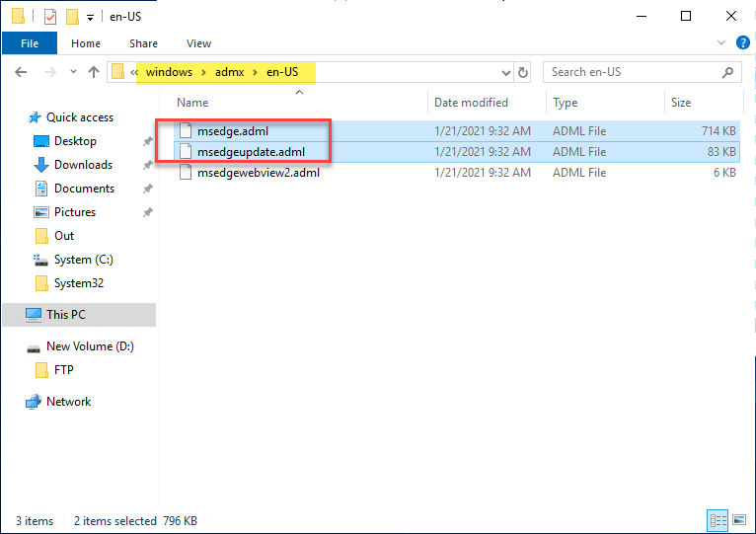Click the Properties quick access toolbar icon
Screen dimensions: 756x534
50,17
